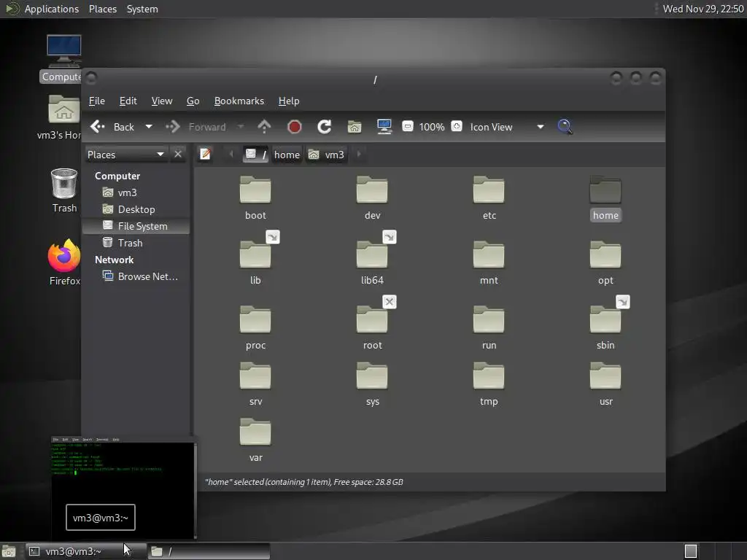Open the clock showing Wed Nov 29
This screenshot has height=560, width=747.
point(703,9)
